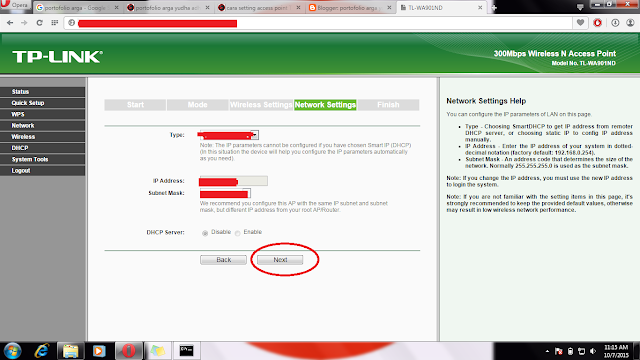Bookmark page with heart icon
This screenshot has width=640, height=360.
[580, 23]
